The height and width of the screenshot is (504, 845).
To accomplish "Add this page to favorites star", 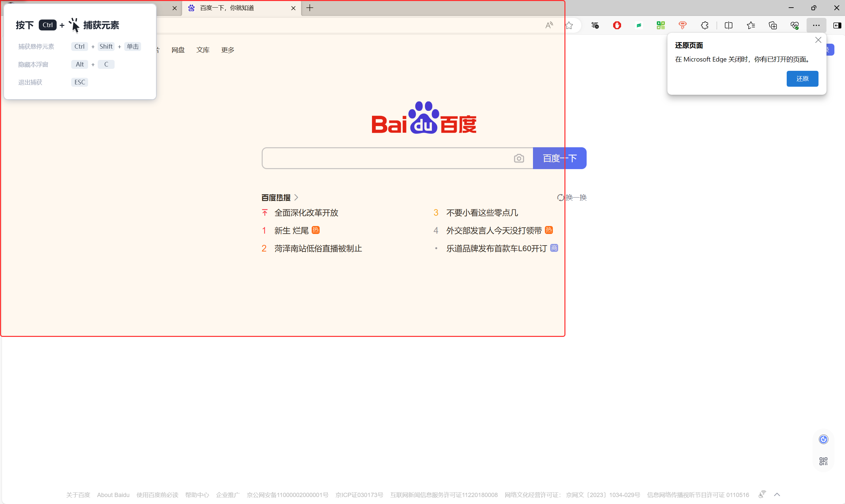I will coord(569,25).
